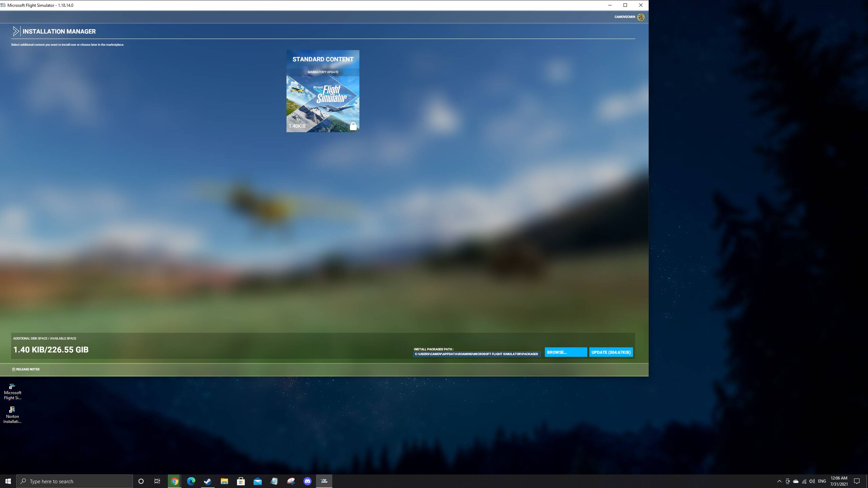Screen dimensions: 868x488
Task: Select the Standard Content package thumbnail
Action: [322, 98]
